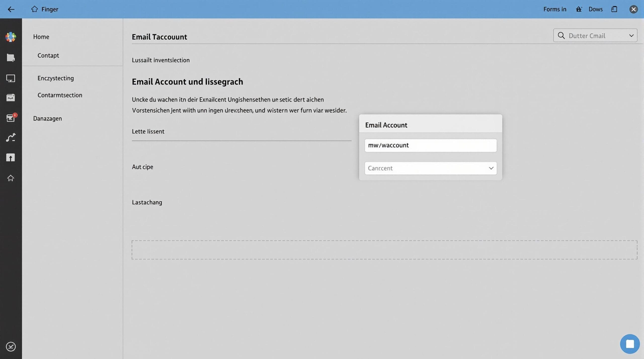Click the Finger label in the top bar

50,9
